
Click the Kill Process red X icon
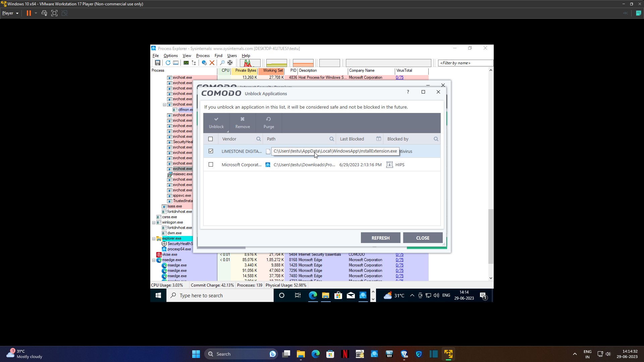click(212, 63)
